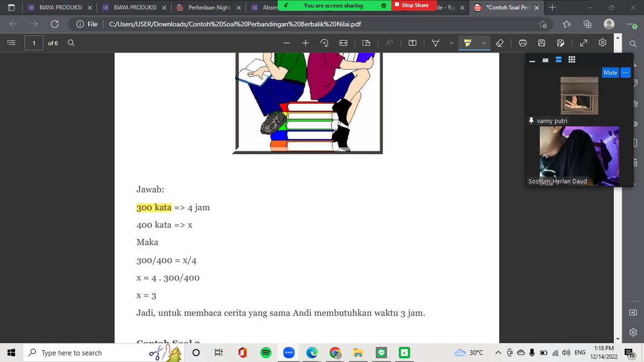Select the Erase tool

pos(500,43)
